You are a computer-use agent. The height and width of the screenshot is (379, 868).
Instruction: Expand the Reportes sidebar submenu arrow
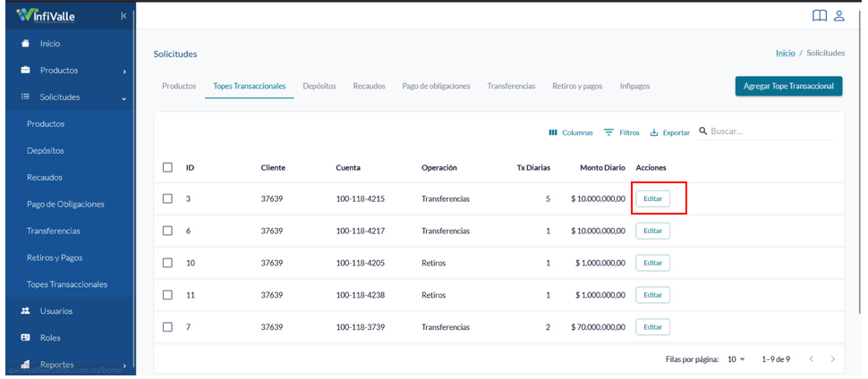(x=124, y=366)
